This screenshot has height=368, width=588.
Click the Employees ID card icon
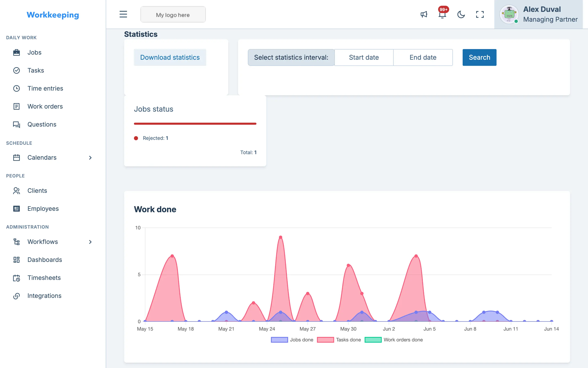(17, 209)
